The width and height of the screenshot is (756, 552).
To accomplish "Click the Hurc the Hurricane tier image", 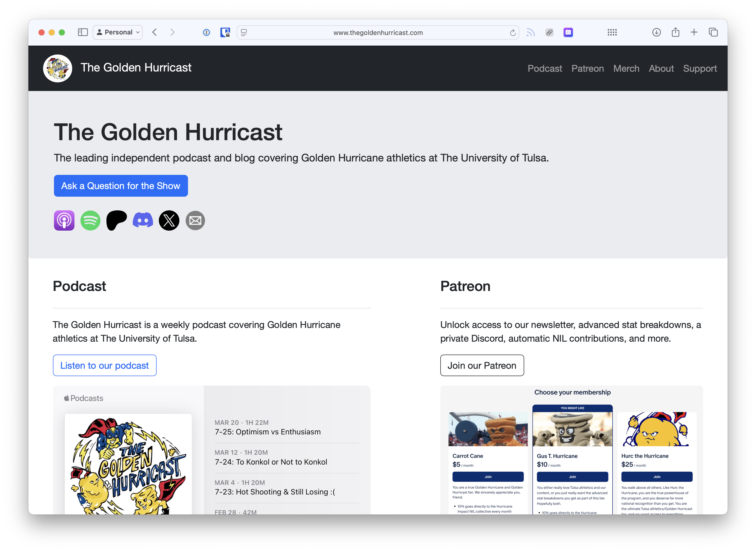I will pos(657,429).
